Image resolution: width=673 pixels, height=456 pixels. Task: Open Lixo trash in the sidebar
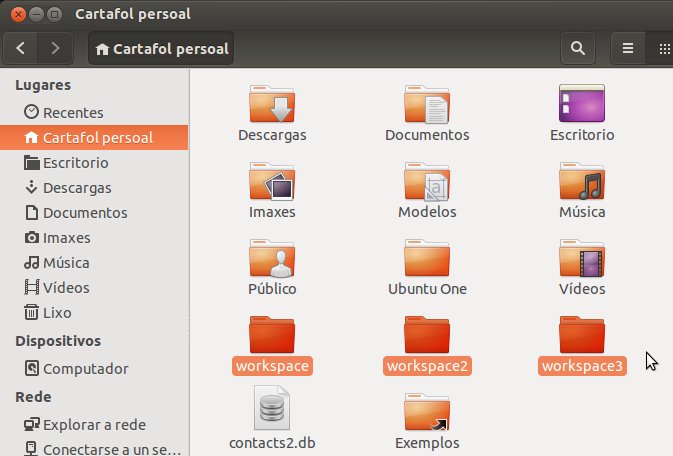pos(94,313)
